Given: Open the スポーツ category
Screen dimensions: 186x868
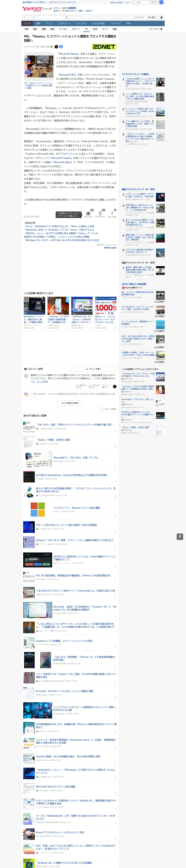Looking at the screenshot, I should coord(76,29).
